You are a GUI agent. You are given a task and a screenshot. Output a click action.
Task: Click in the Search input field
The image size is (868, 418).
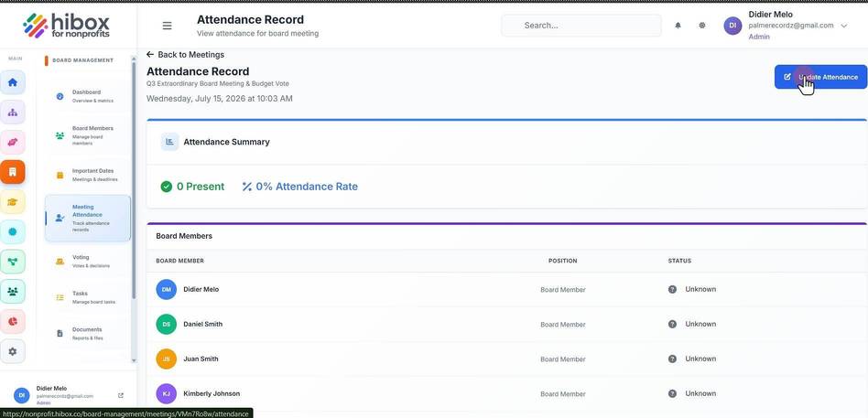coord(581,26)
